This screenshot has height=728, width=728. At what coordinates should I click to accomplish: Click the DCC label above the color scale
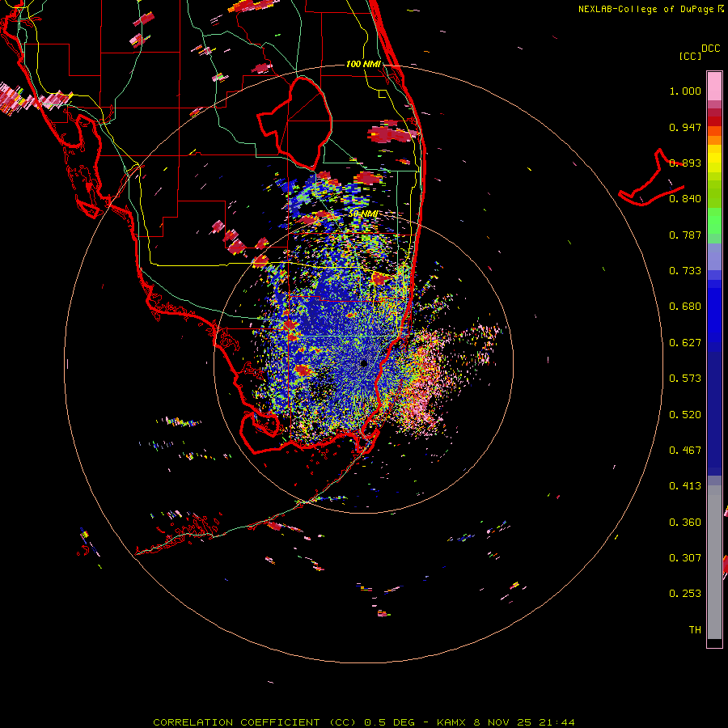[x=711, y=49]
